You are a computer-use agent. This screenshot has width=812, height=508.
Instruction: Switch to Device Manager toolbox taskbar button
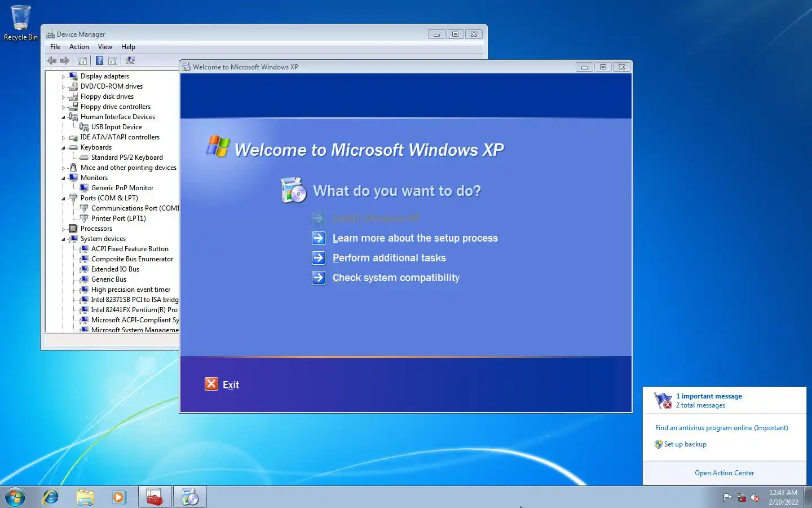click(155, 497)
